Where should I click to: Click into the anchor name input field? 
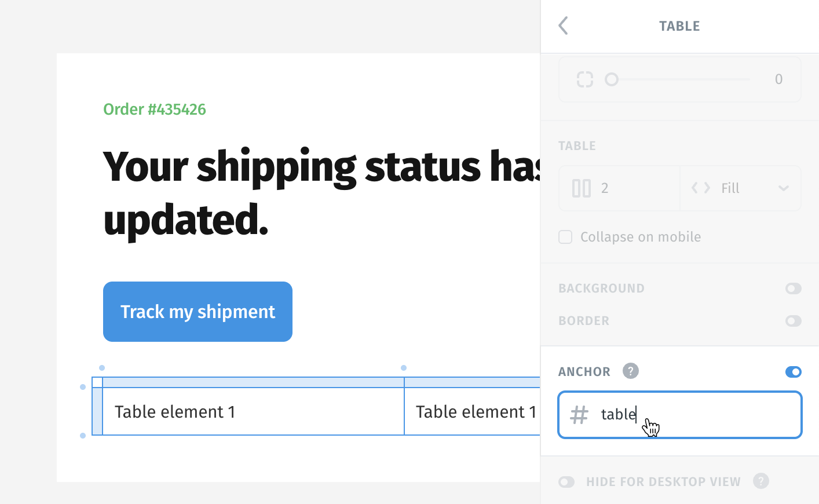(680, 415)
